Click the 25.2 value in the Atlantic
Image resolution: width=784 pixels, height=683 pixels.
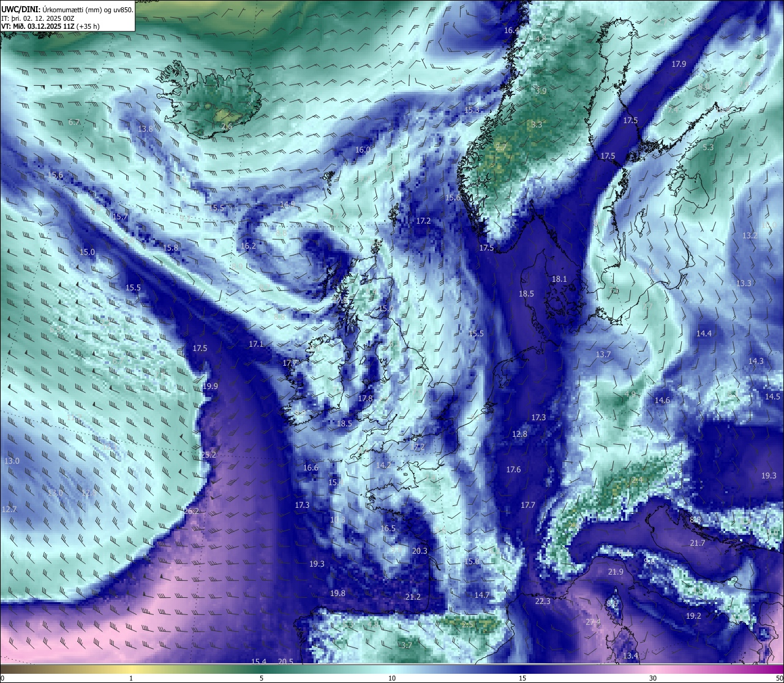209,455
